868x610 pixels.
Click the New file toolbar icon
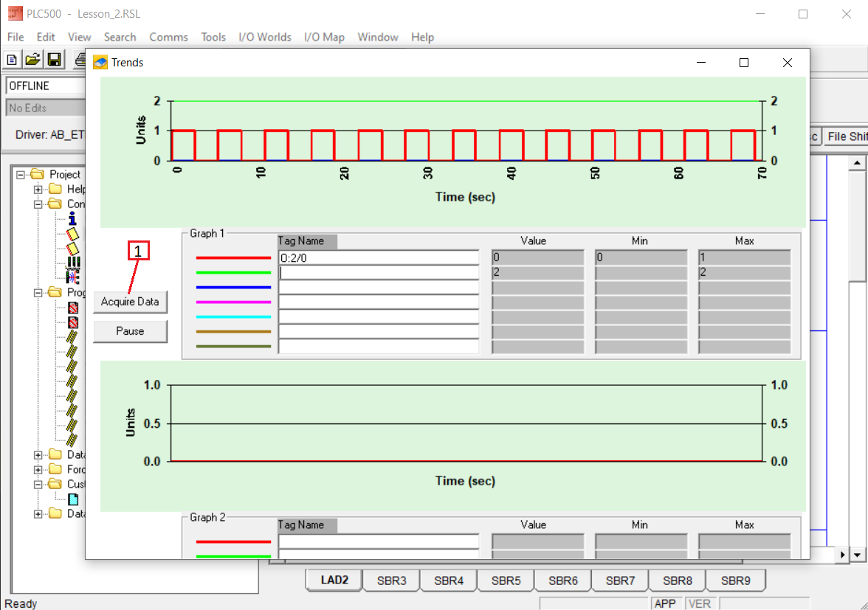click(x=12, y=60)
